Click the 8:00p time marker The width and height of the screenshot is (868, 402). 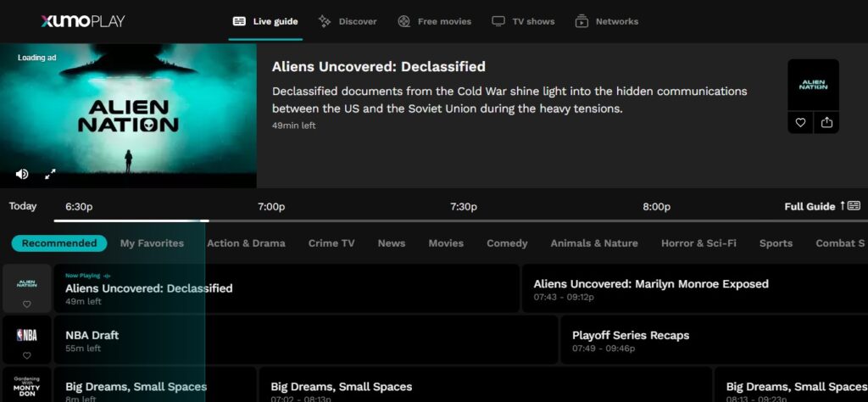[x=657, y=207]
